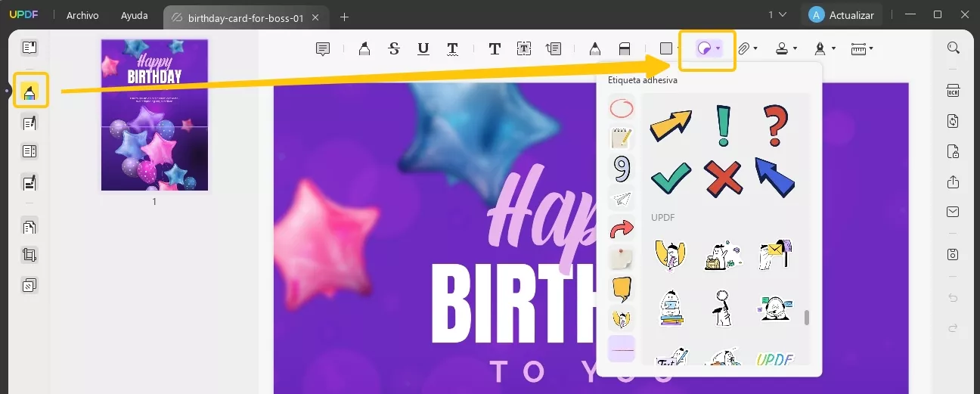
Task: Choose the red circle sticker category
Action: pos(621,109)
